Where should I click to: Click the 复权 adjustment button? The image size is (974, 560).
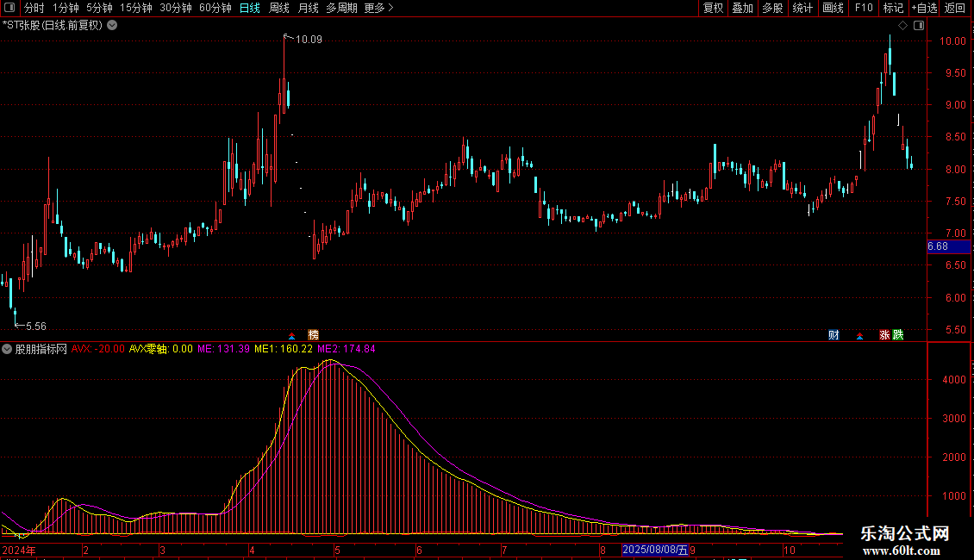click(713, 8)
